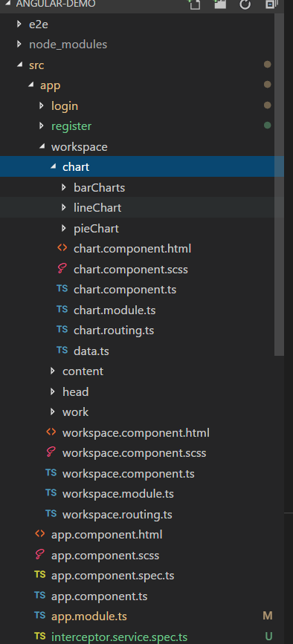Click HTML icon beside chart.component.html
The image size is (293, 644).
[62, 247]
